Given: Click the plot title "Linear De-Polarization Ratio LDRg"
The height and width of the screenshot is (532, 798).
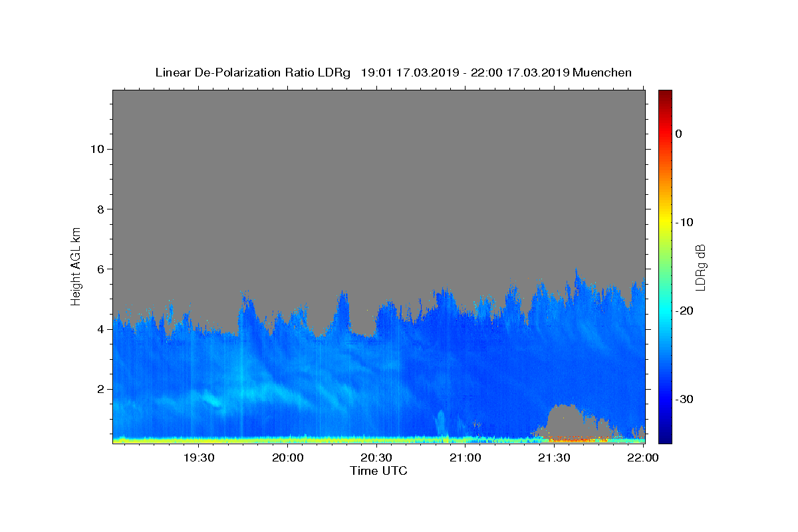Looking at the screenshot, I should (x=253, y=72).
